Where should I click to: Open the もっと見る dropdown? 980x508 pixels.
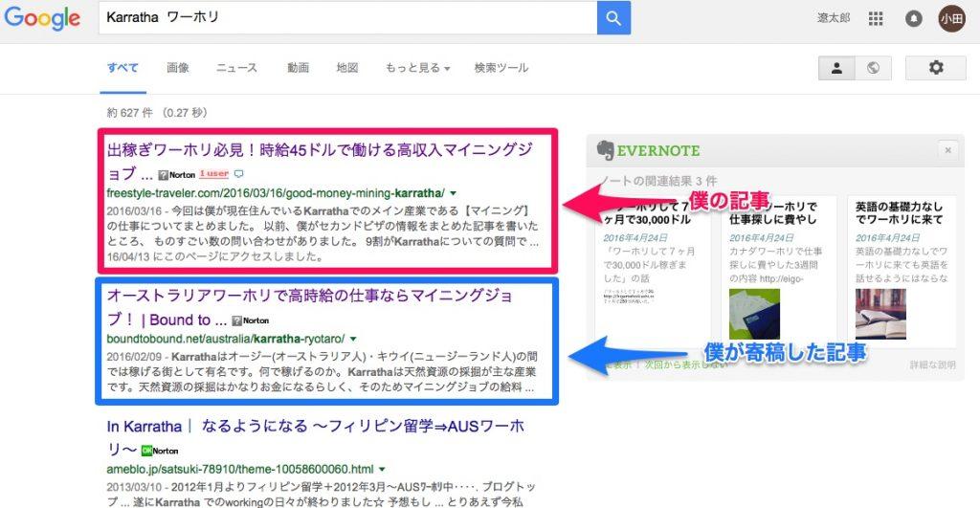[x=417, y=68]
